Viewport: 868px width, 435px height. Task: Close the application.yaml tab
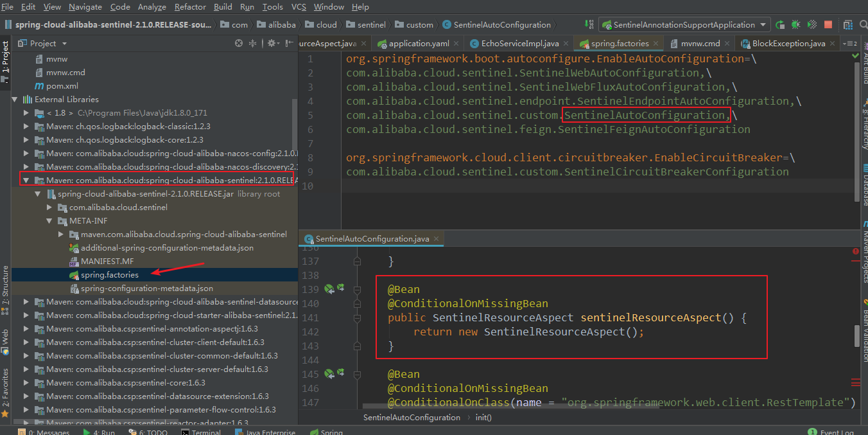(456, 44)
